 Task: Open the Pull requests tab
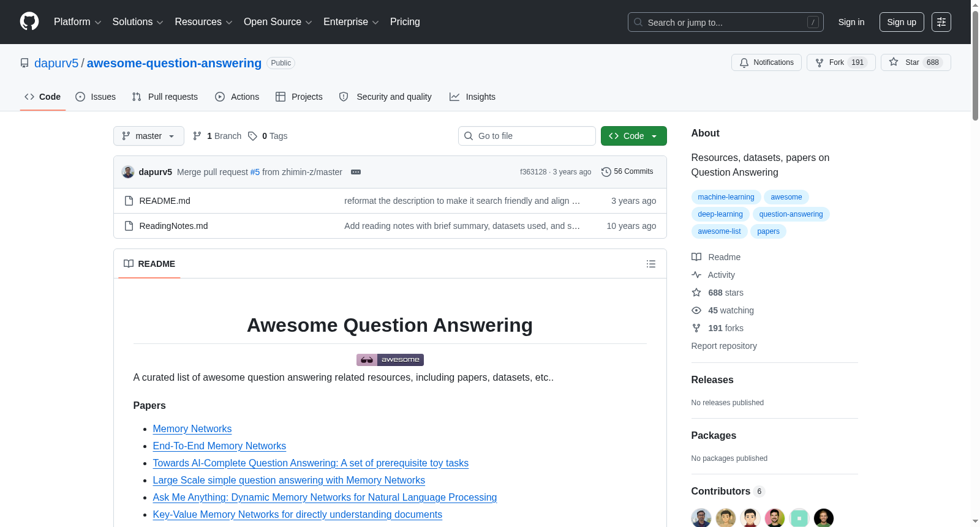165,97
